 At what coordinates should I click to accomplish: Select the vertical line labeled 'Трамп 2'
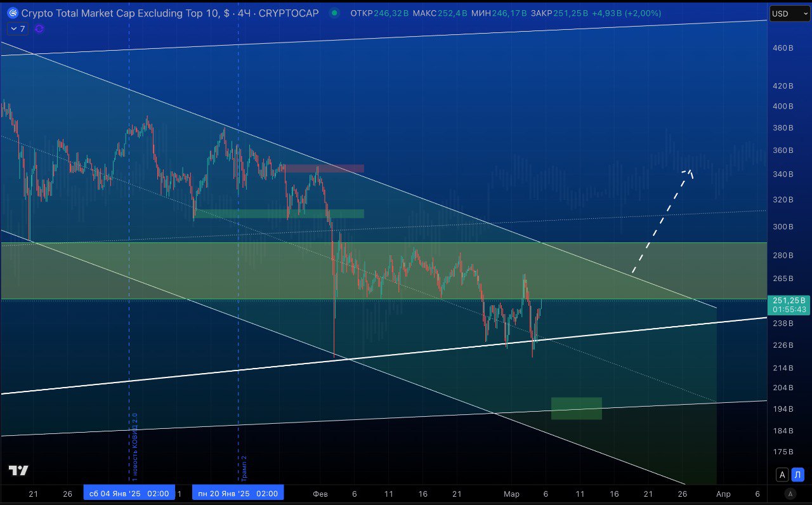pos(239,254)
